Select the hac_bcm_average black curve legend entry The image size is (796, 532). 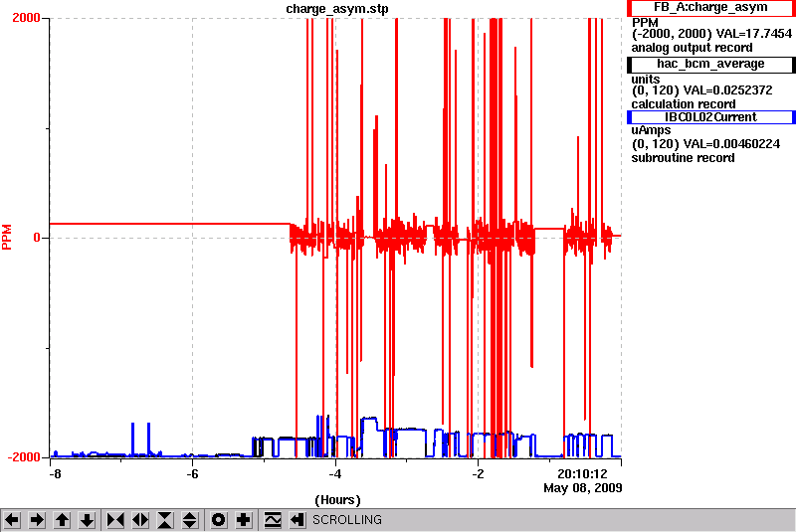point(710,64)
